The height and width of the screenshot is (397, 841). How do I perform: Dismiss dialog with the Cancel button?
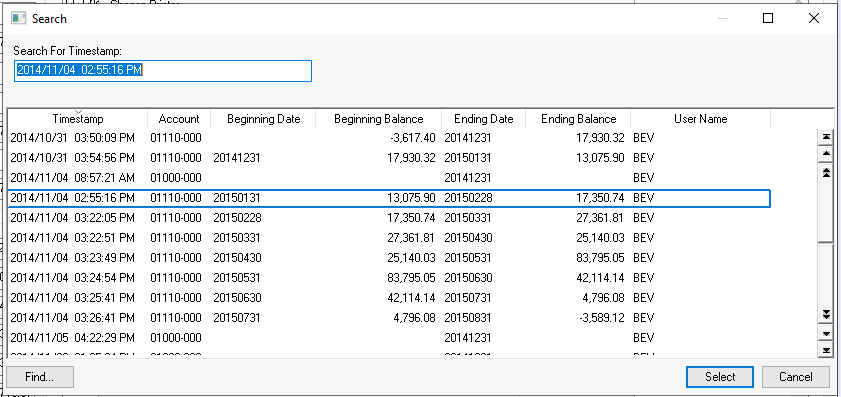[795, 377]
